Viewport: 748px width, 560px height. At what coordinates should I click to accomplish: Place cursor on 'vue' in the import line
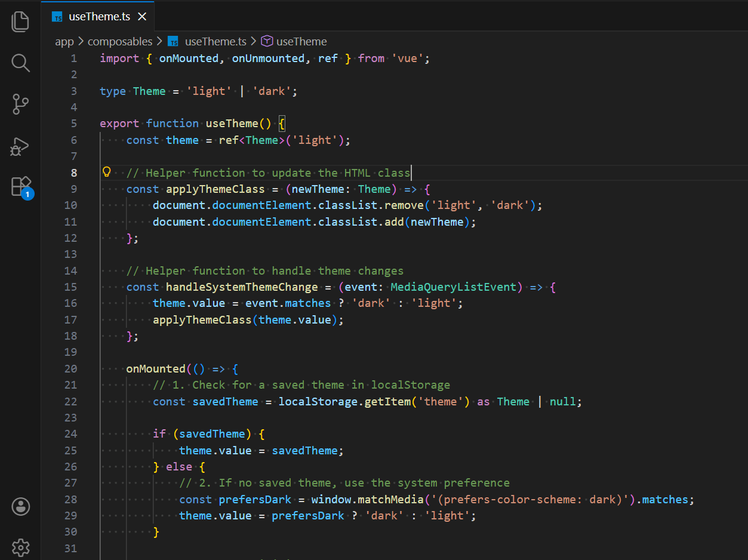[x=408, y=59]
